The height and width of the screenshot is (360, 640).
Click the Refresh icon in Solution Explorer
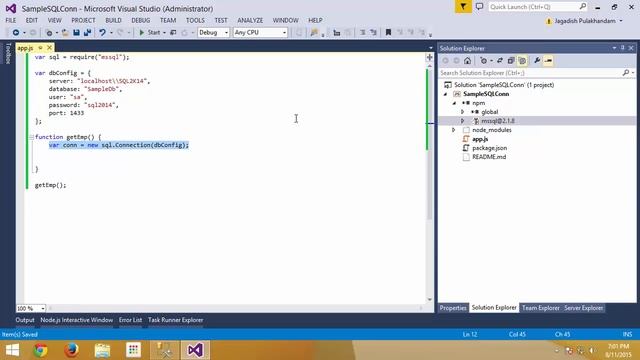coord(500,61)
